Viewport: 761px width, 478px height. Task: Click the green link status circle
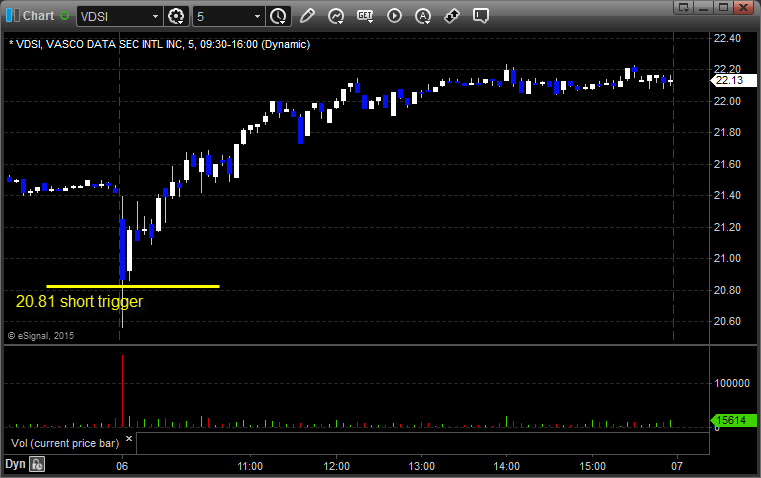64,16
